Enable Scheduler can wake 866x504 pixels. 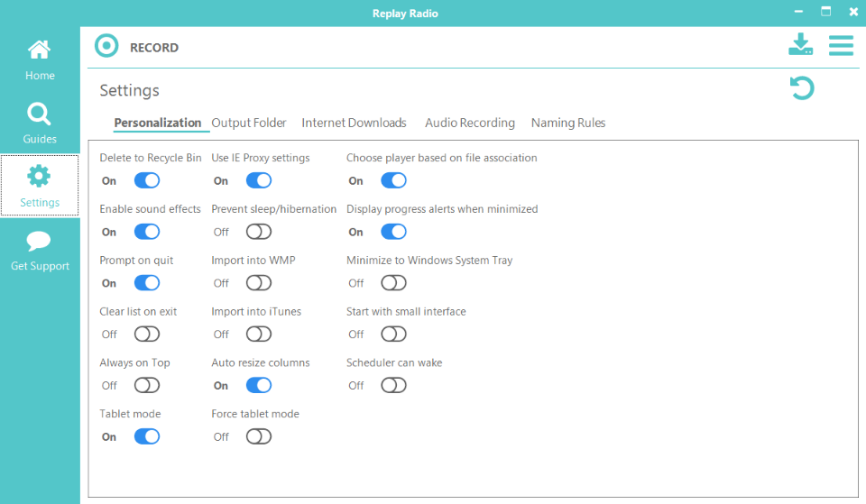click(394, 385)
